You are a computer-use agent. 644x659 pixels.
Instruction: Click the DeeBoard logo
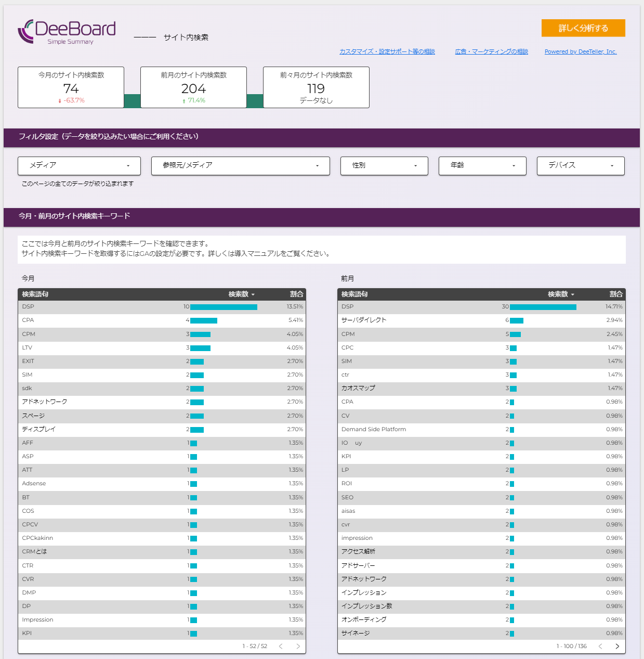(x=67, y=32)
